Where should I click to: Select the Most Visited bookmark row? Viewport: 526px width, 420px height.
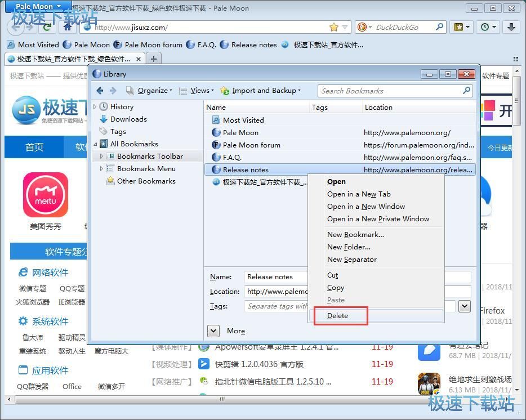pos(340,120)
